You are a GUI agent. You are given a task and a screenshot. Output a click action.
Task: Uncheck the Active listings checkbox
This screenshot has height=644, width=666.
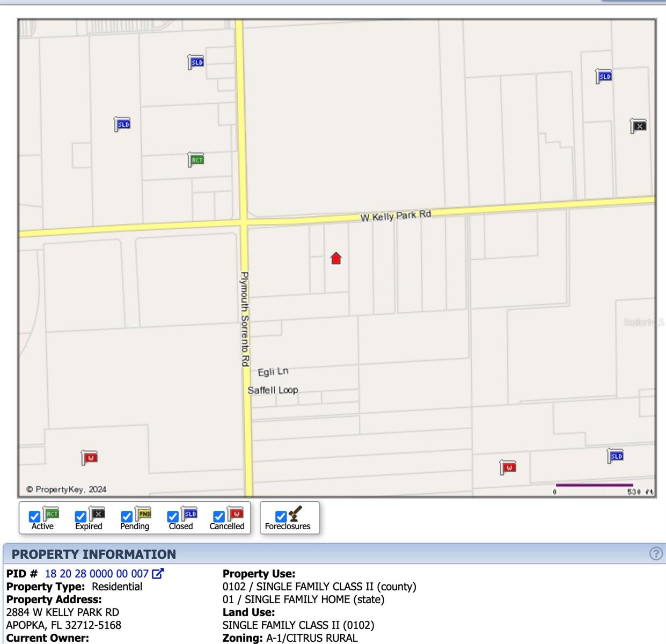pos(34,516)
